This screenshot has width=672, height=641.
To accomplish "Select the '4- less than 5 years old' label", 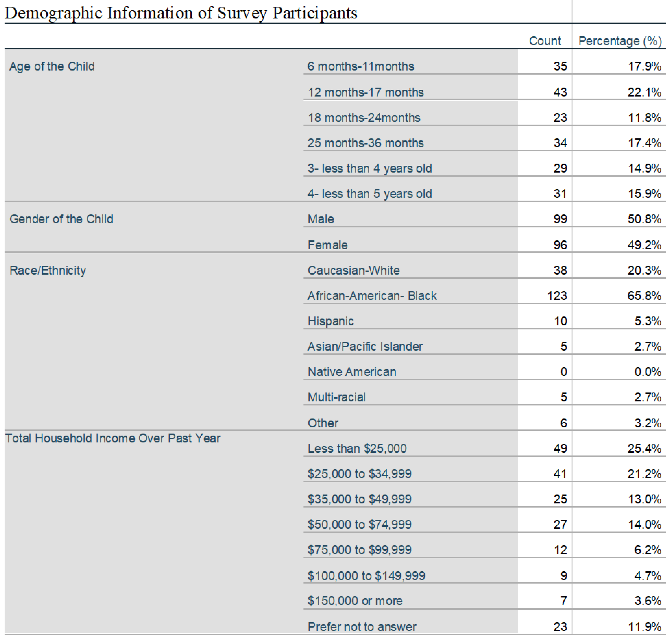I will click(x=369, y=193).
